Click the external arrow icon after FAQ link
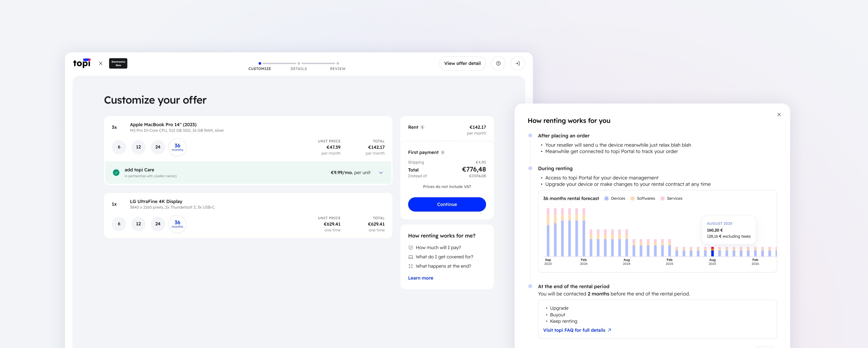The image size is (868, 348). click(x=609, y=330)
